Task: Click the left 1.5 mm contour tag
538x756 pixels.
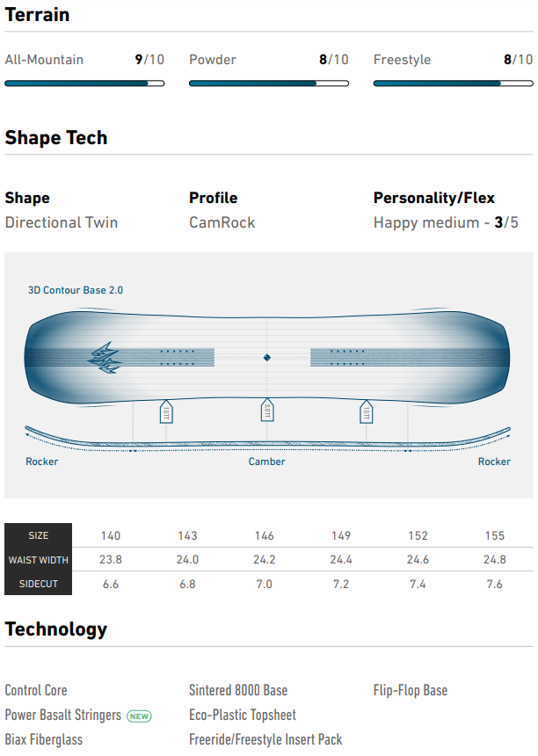Action: click(167, 411)
